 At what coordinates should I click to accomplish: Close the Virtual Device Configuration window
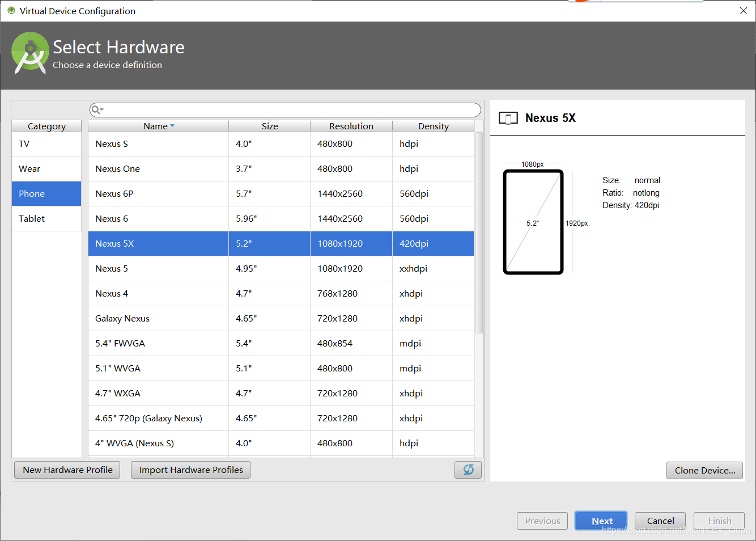[x=743, y=11]
